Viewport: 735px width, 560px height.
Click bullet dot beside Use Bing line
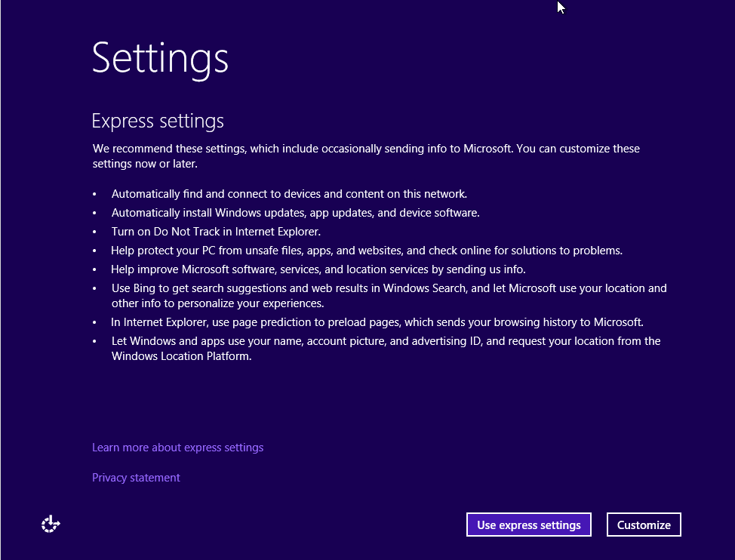tap(94, 289)
